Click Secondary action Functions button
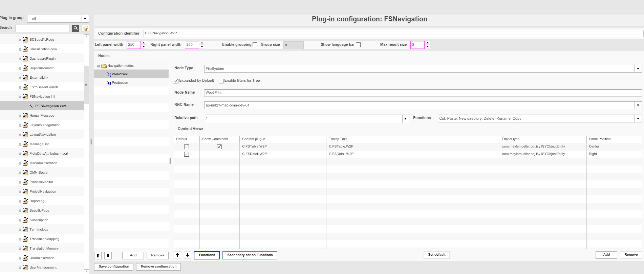This screenshot has width=644, height=274. tap(250, 255)
